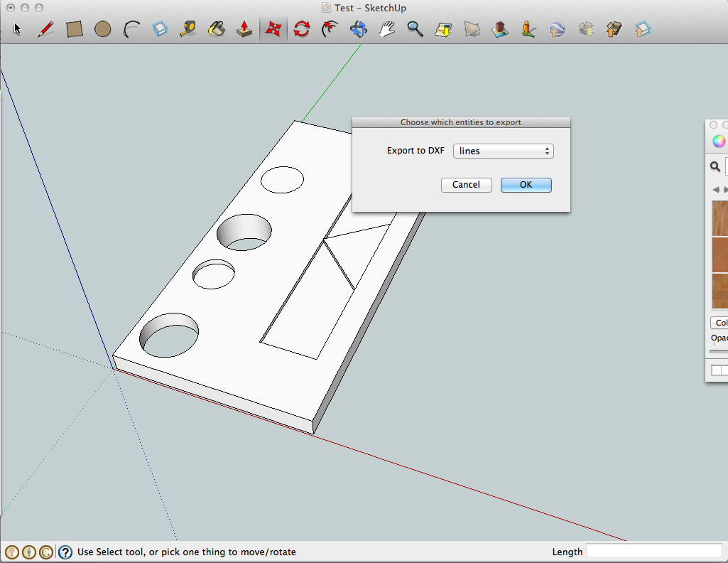Image resolution: width=728 pixels, height=563 pixels.
Task: Select the Rectangle drawing tool
Action: tap(75, 29)
